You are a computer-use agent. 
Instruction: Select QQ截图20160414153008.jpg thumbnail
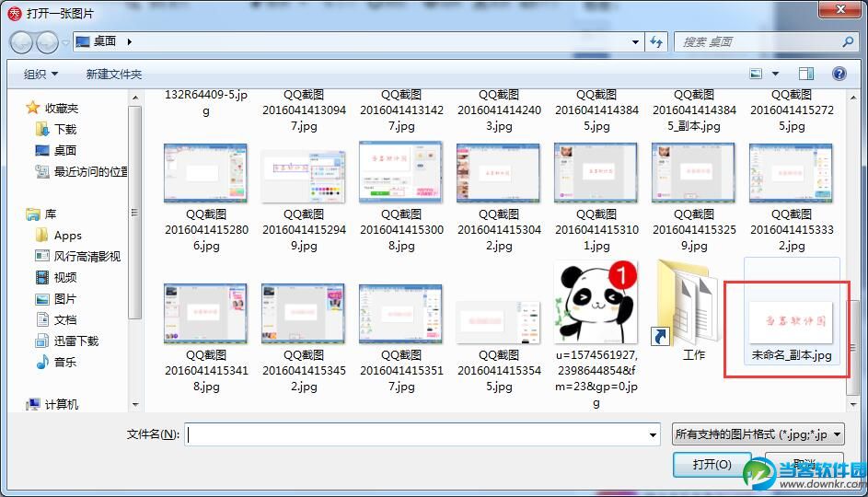coord(400,171)
